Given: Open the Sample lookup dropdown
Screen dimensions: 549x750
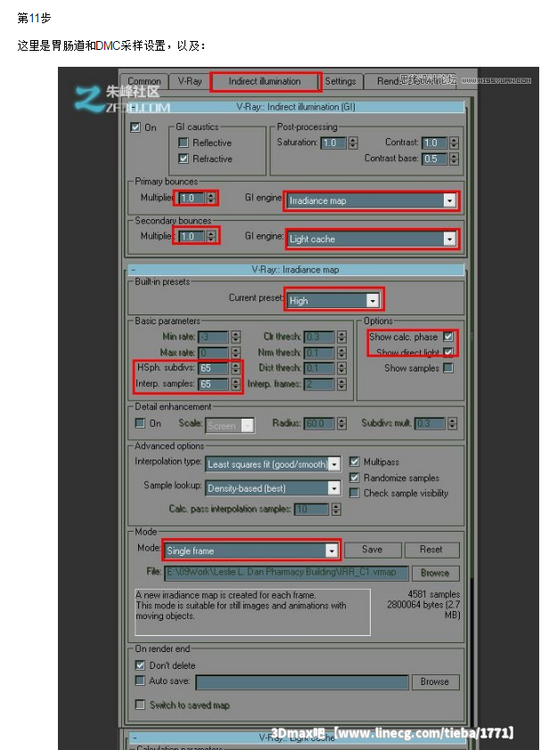Looking at the screenshot, I should [273, 488].
